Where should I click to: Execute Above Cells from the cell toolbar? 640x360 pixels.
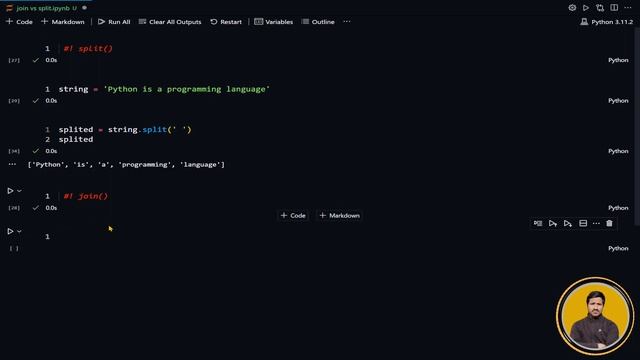553,223
